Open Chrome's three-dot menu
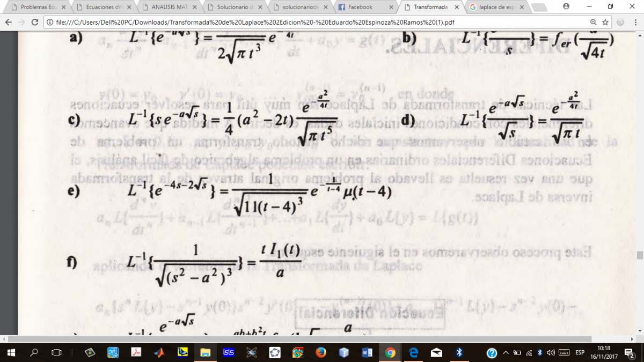Viewport: 644px width, 362px height. click(635, 22)
